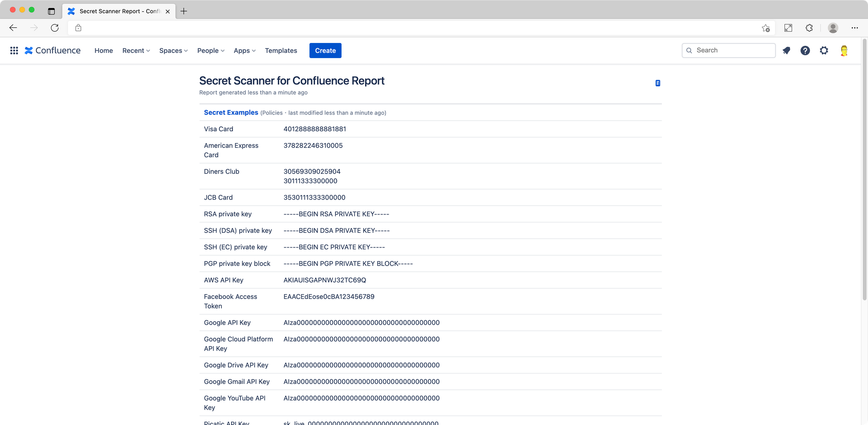
Task: Click the Google Drive API Key label
Action: pos(236,365)
